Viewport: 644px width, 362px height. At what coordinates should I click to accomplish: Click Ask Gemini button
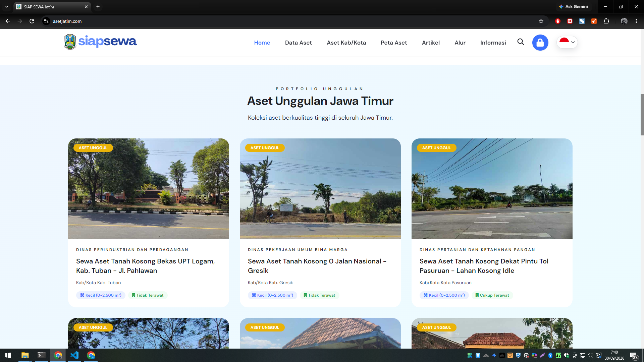[573, 6]
